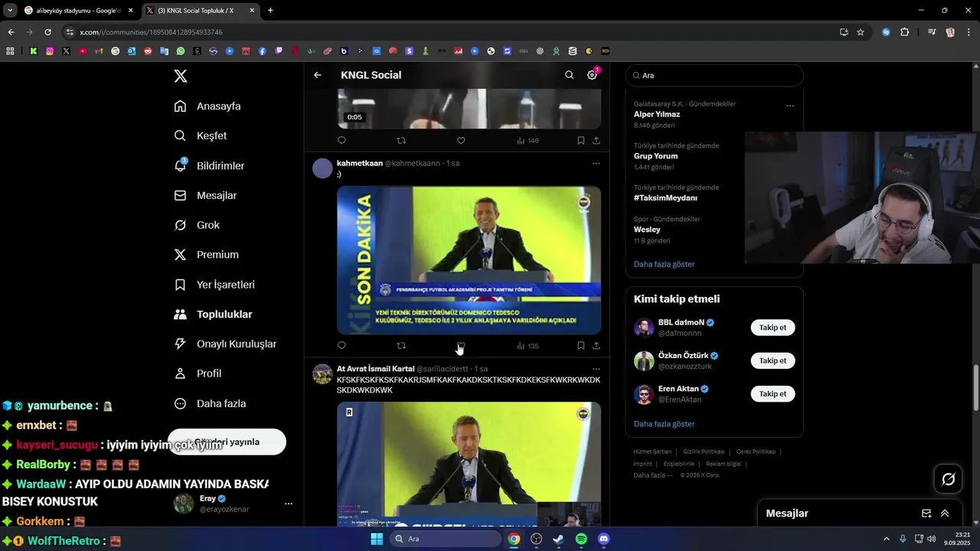Share the 0:05 video post

point(596,141)
